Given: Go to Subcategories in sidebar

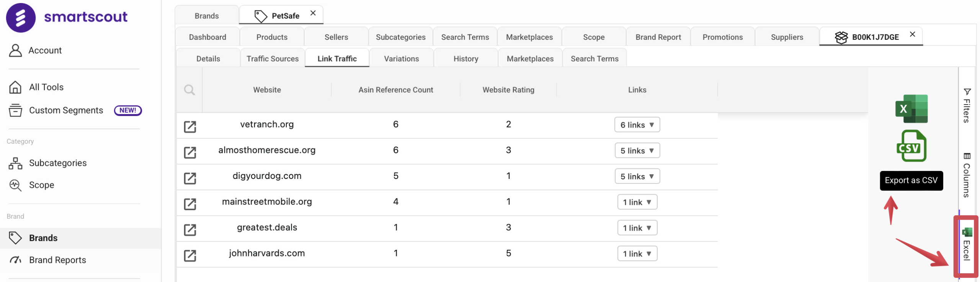Looking at the screenshot, I should pyautogui.click(x=47, y=163).
